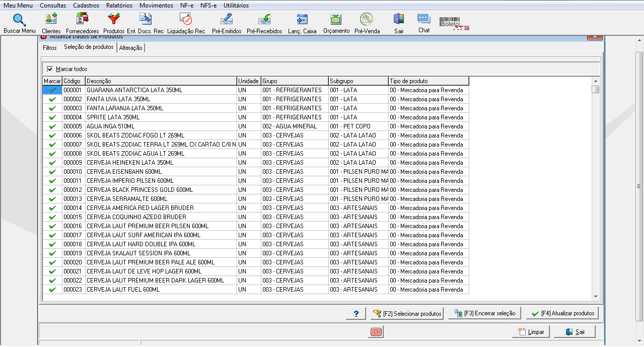Click F3 Encerrar seleção button
This screenshot has height=347, width=644.
484,313
